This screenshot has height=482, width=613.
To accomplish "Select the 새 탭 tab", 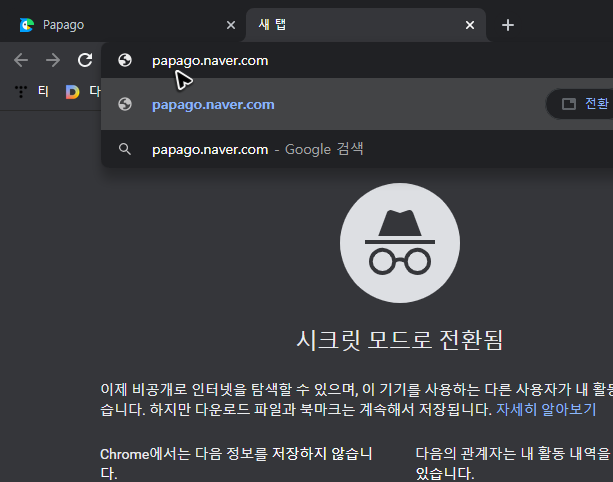I will 366,25.
